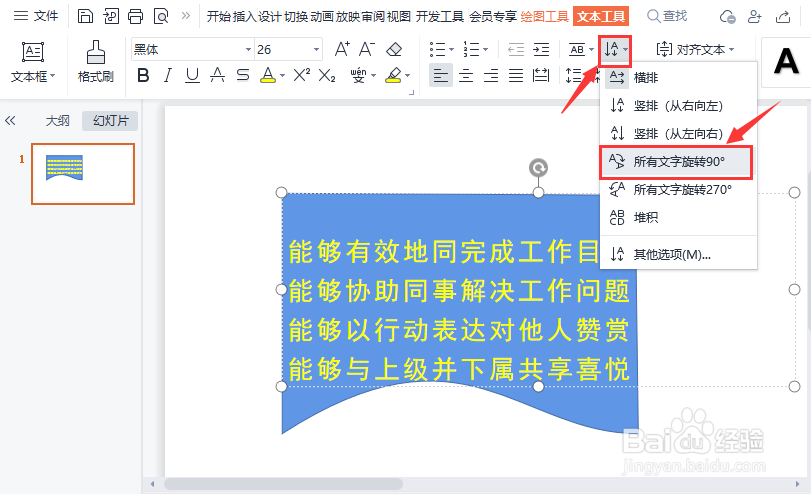Open 其他选项(M)... menu entry

point(678,254)
